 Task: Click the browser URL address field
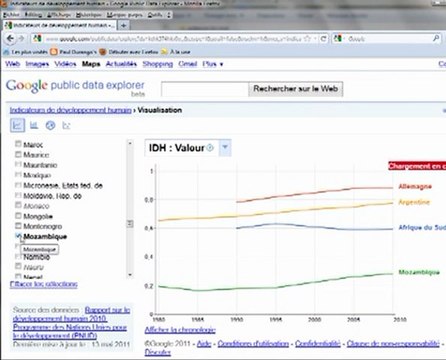[173, 39]
